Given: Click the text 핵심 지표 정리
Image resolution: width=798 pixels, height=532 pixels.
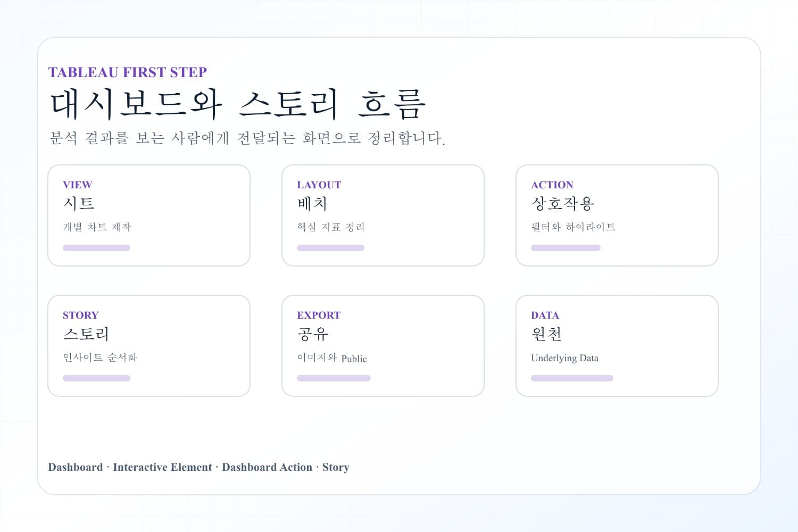Looking at the screenshot, I should pos(331,227).
